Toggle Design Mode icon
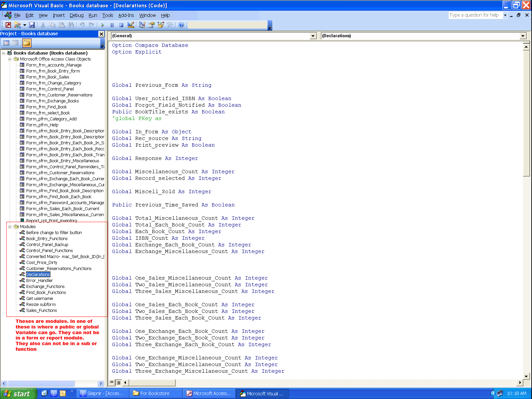The width and height of the screenshot is (532, 399). (x=131, y=25)
